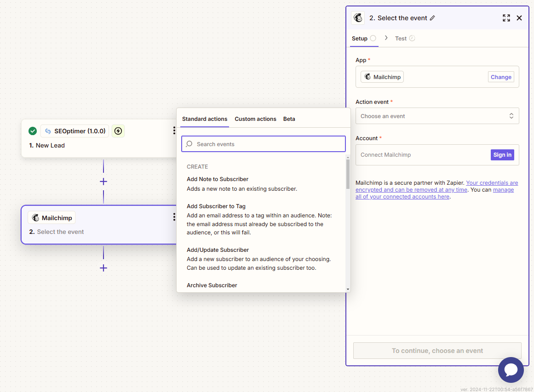
Task: Click the Change app button
Action: 501,77
